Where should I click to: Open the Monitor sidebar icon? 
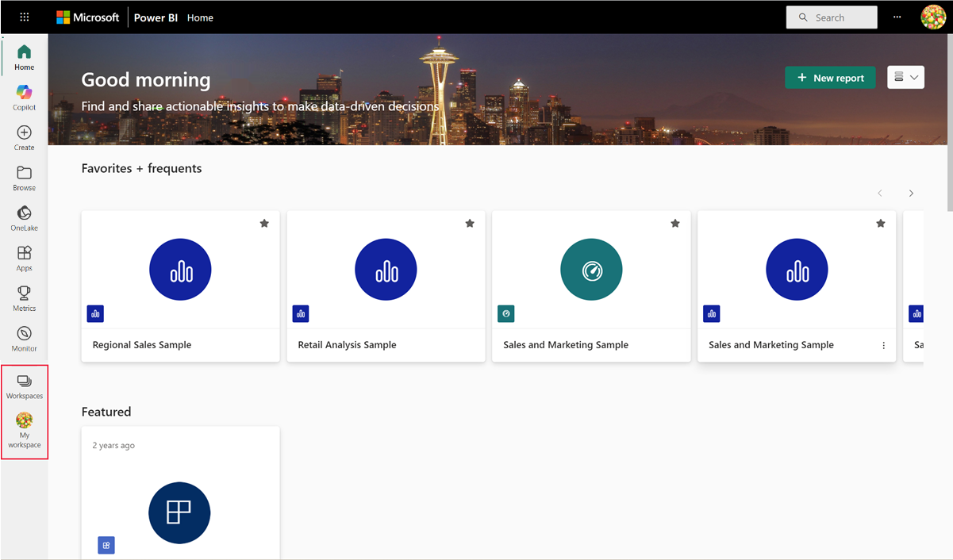pyautogui.click(x=24, y=337)
